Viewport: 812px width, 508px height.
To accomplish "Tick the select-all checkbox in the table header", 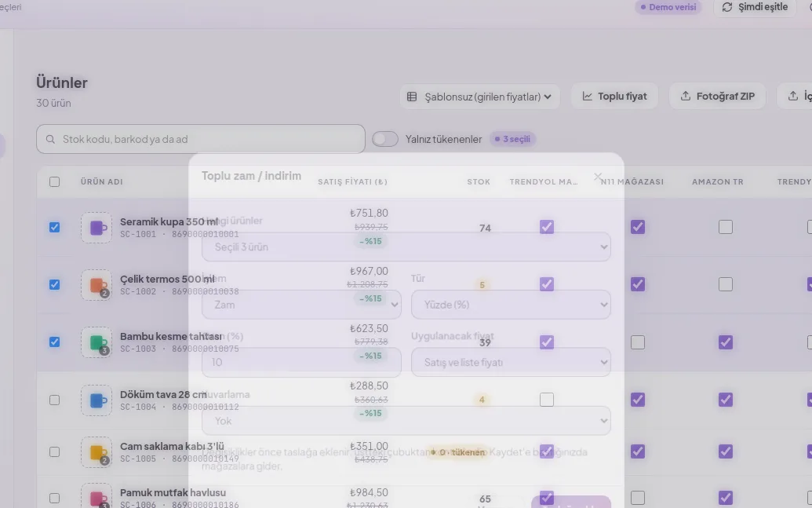I will click(x=54, y=181).
